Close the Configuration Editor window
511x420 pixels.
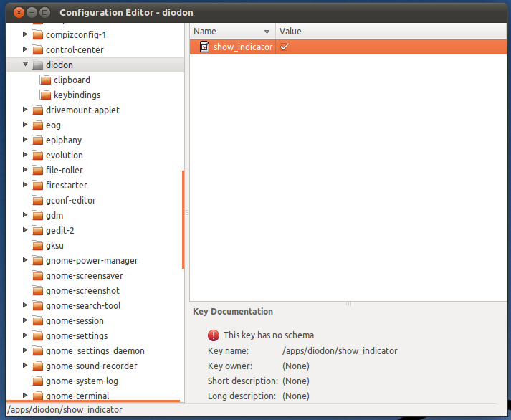click(x=19, y=12)
